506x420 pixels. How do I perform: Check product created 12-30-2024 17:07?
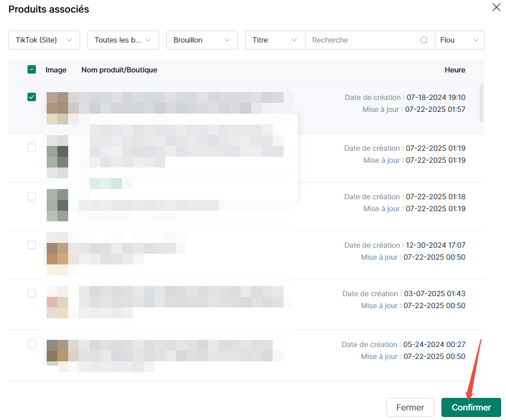click(x=32, y=245)
